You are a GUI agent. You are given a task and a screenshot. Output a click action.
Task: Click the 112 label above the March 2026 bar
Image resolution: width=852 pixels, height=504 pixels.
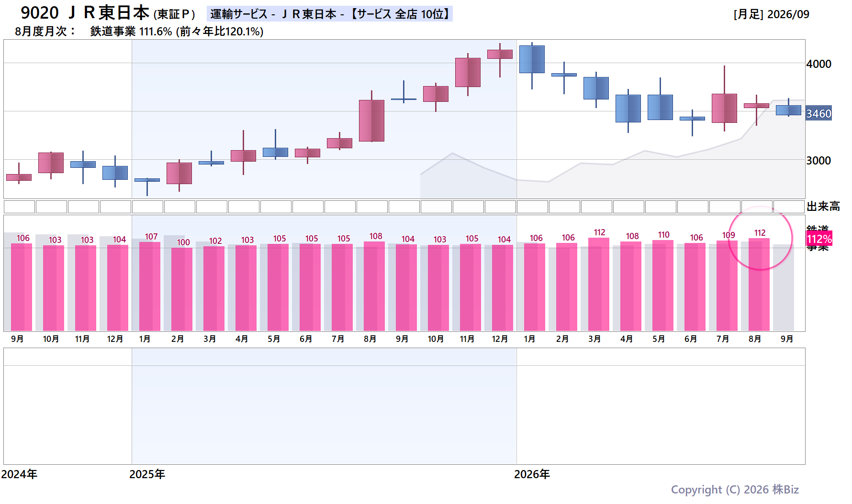[x=600, y=232]
